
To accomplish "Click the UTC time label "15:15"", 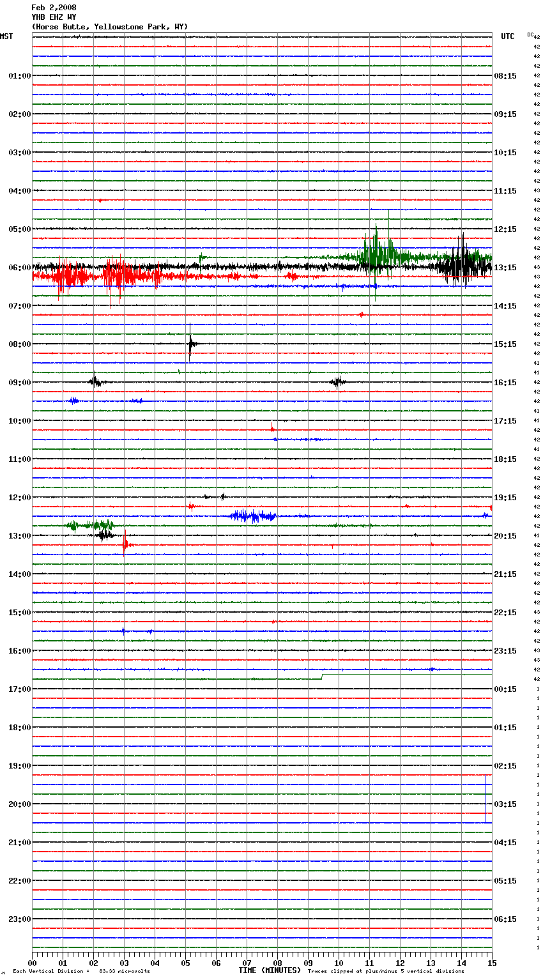I will [505, 344].
